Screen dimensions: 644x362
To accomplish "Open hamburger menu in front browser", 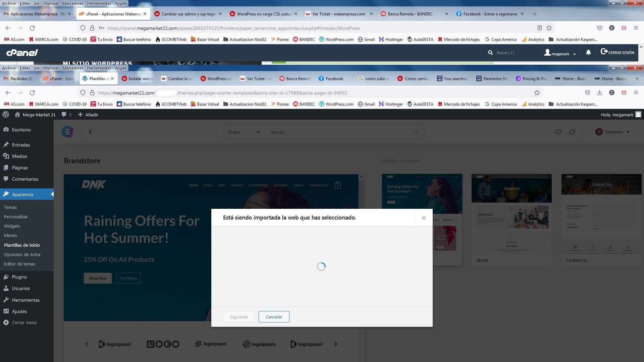I will pyautogui.click(x=636, y=93).
